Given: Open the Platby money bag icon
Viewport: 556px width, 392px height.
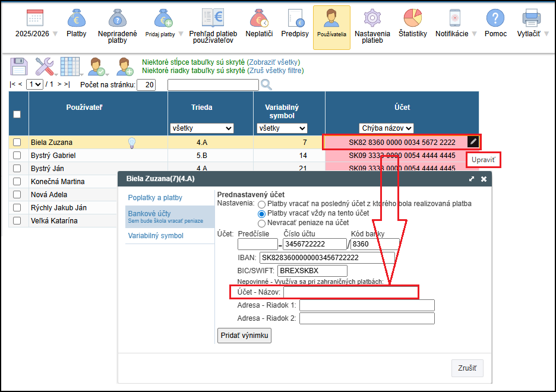Looking at the screenshot, I should pos(76,19).
